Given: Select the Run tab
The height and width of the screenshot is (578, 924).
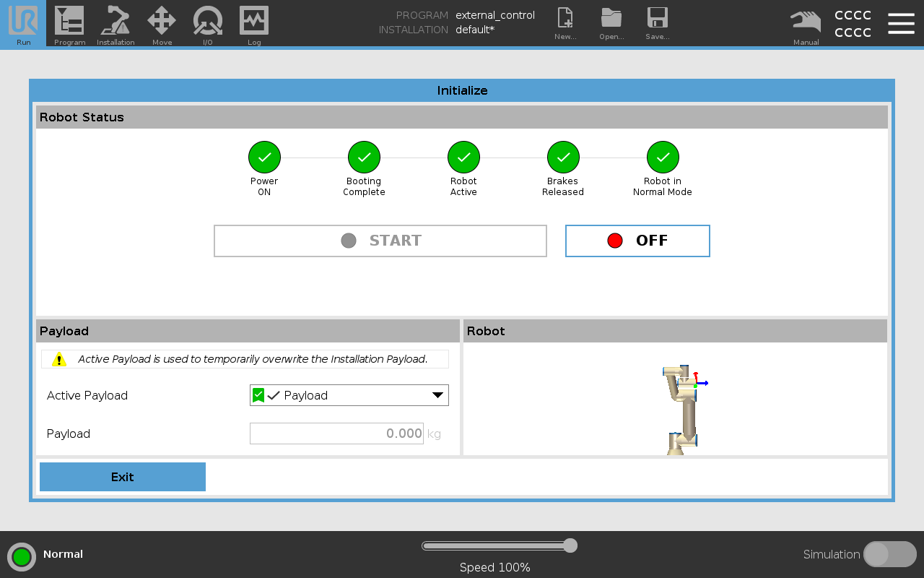Looking at the screenshot, I should tap(23, 23).
